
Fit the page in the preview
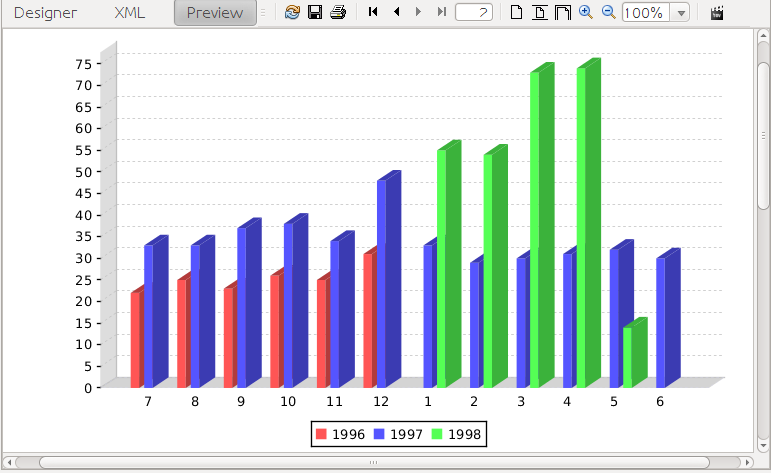pos(540,12)
